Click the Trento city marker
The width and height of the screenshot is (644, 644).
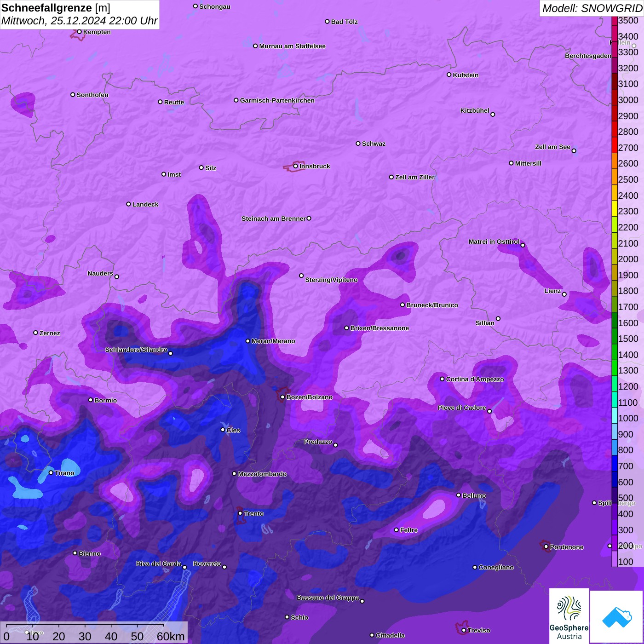pos(240,513)
